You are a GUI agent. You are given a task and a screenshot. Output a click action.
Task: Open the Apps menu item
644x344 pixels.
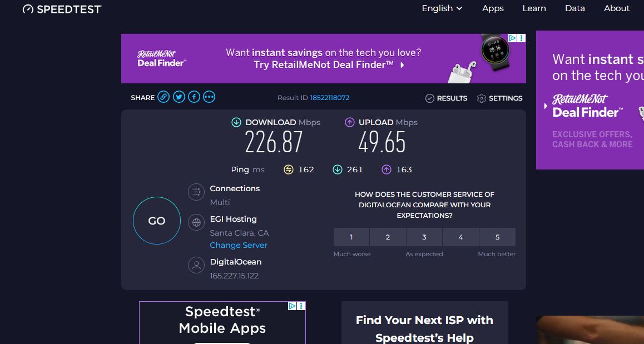tap(493, 8)
